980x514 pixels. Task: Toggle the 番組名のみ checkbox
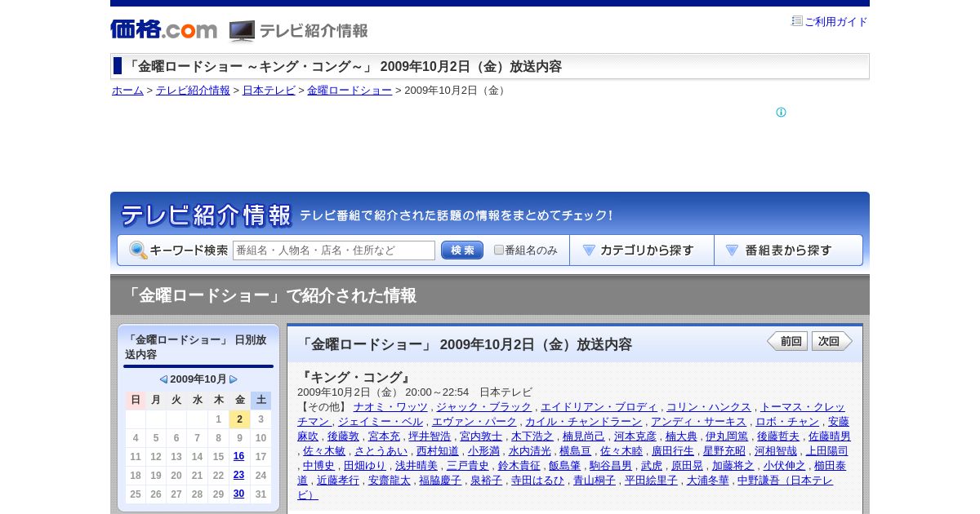click(499, 250)
